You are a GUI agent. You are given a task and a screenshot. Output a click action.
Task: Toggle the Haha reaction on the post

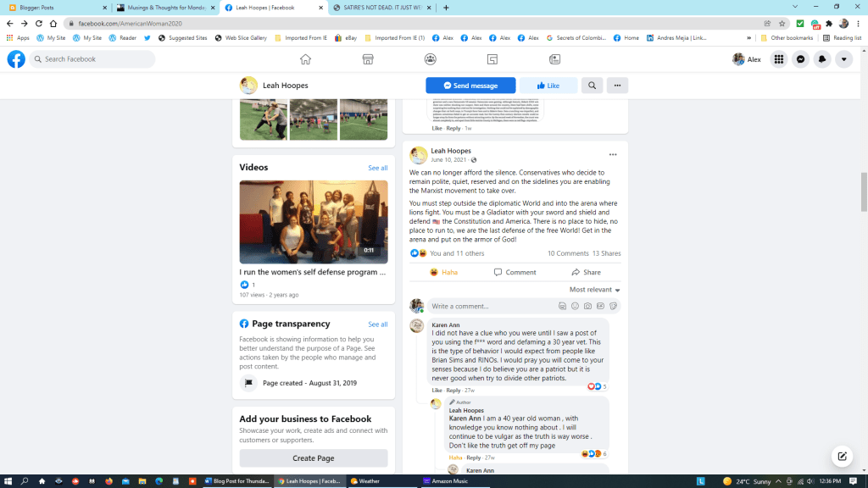click(x=443, y=272)
